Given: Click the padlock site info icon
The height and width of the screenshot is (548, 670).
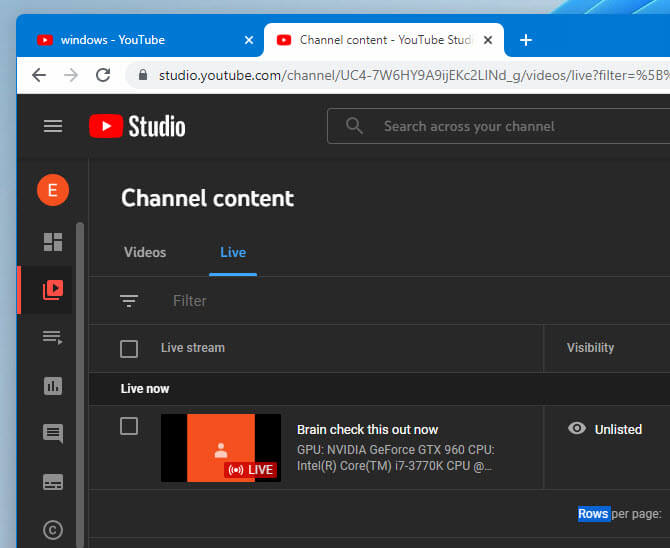Looking at the screenshot, I should point(143,75).
